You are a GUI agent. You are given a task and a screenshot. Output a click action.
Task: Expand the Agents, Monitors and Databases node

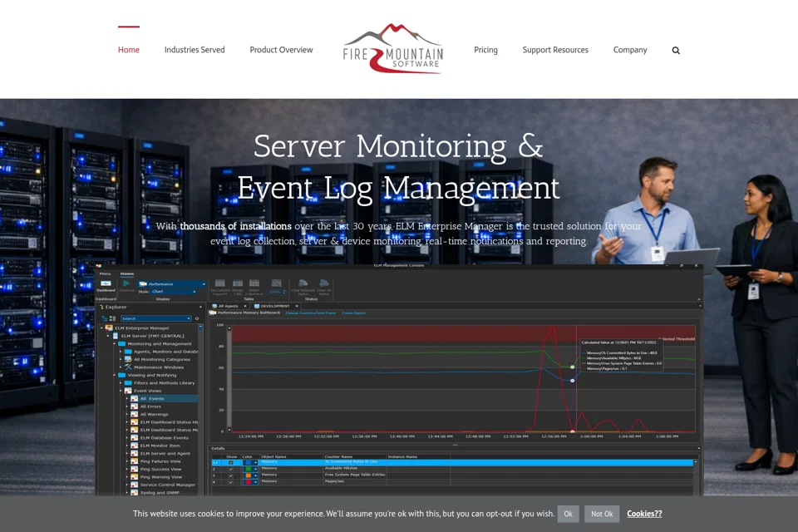coord(121,352)
